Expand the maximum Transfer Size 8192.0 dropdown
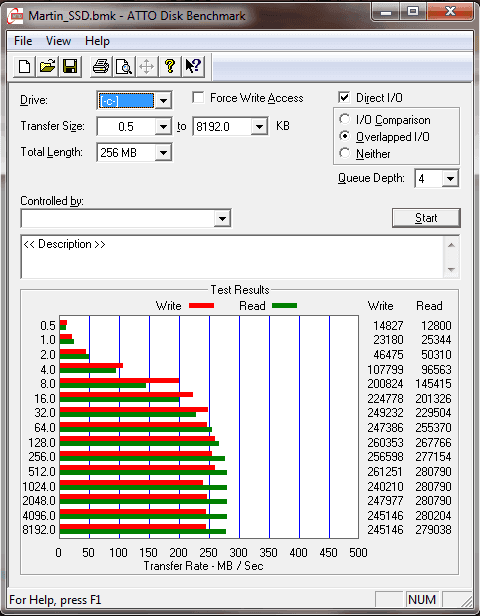Viewport: 480px width, 616px height. point(259,126)
